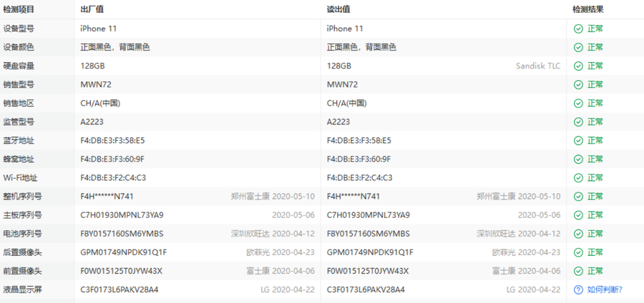Select the 设备型号 row label
The height and width of the screenshot is (303, 644).
(x=19, y=29)
